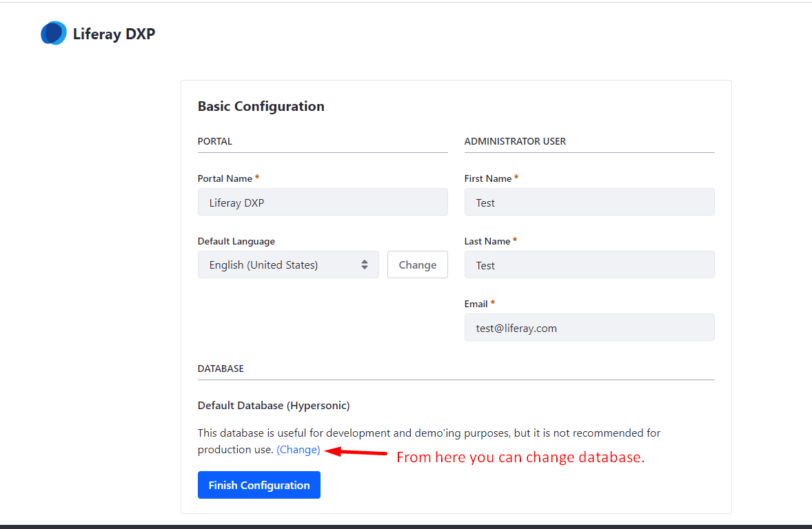The width and height of the screenshot is (812, 529).
Task: Click the Email field label
Action: tap(476, 304)
